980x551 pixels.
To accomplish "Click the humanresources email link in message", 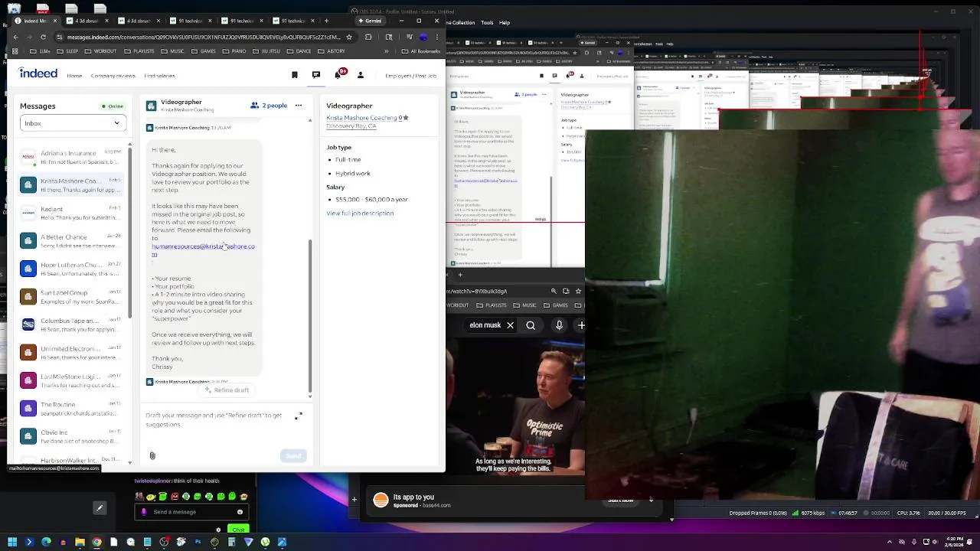I will tap(203, 250).
